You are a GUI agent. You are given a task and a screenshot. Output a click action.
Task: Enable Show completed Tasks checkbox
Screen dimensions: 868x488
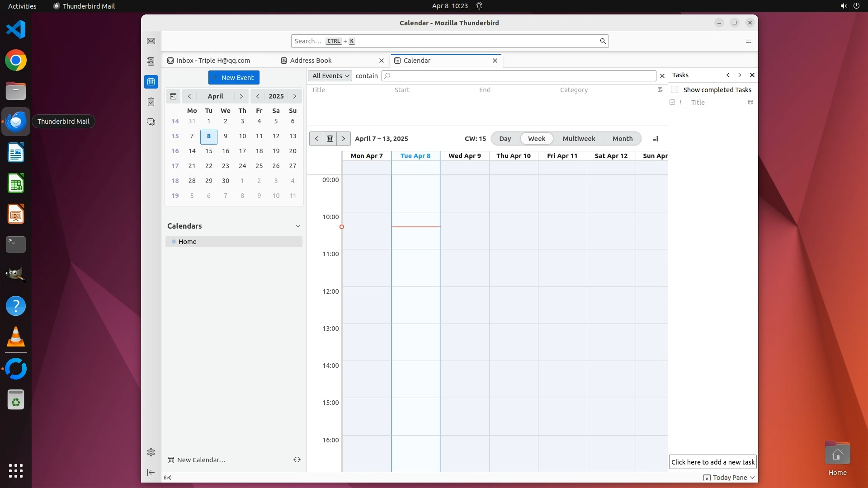(x=675, y=89)
